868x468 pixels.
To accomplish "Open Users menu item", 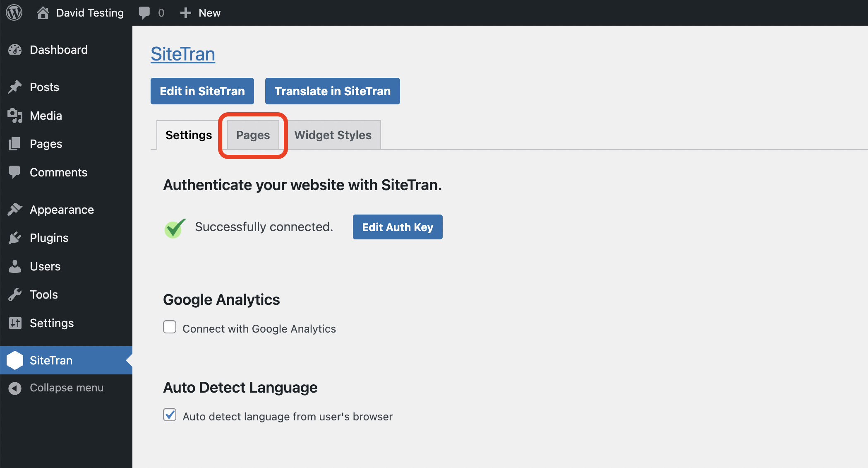I will (x=66, y=266).
